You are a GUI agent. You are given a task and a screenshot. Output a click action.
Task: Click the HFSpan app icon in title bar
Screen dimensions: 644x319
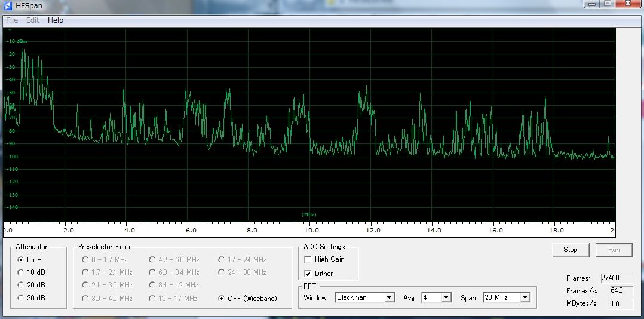(7, 6)
